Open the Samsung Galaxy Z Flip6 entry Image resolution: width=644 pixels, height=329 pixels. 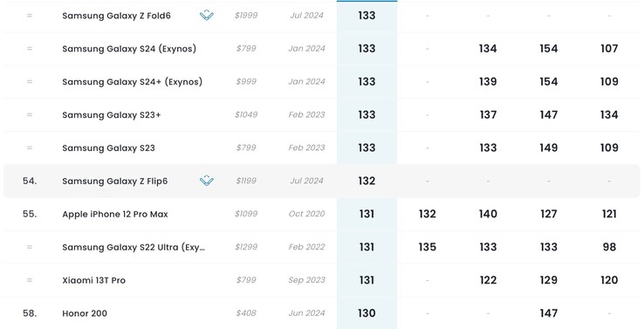point(115,182)
